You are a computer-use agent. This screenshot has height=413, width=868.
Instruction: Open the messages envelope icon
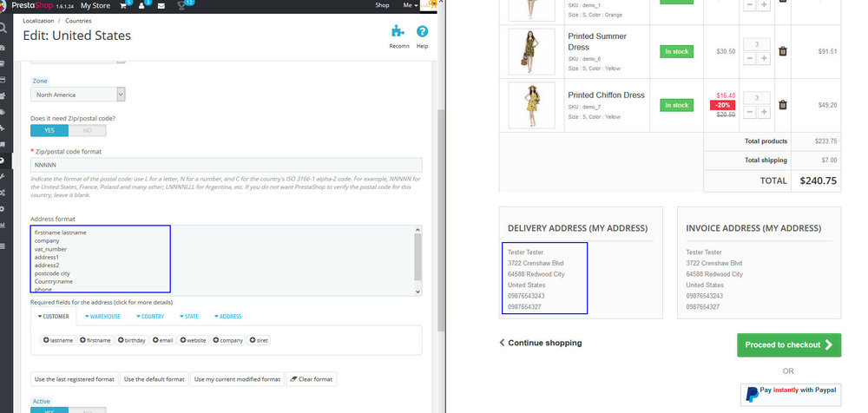[x=161, y=5]
